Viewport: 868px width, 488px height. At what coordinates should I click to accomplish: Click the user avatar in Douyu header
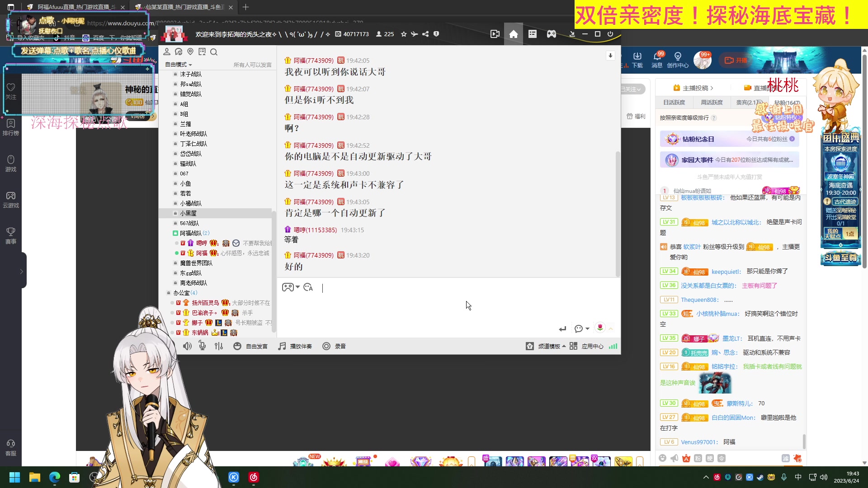[703, 60]
